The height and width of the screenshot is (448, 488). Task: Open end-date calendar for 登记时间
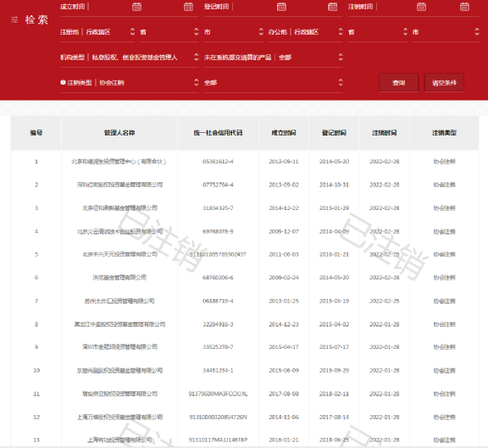[333, 7]
